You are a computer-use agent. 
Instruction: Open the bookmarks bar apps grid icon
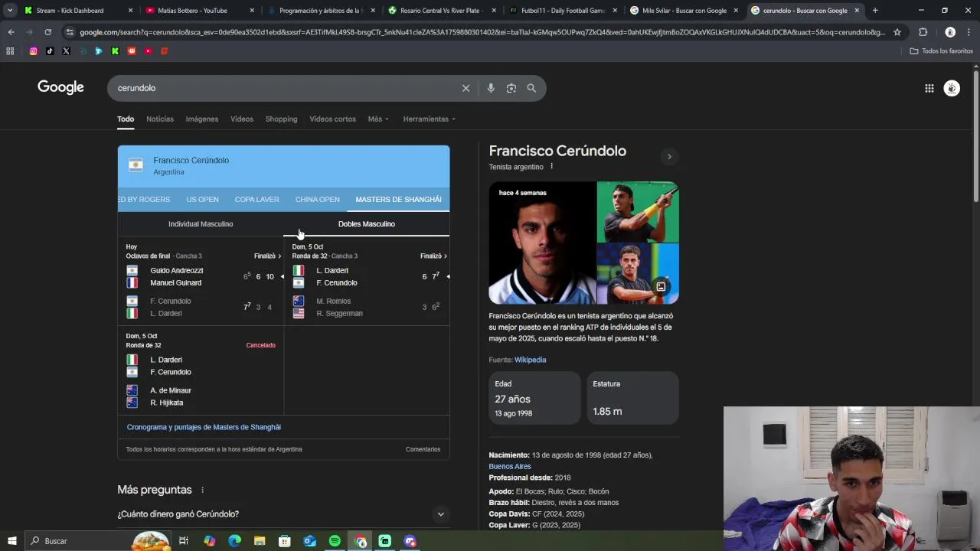pos(10,51)
